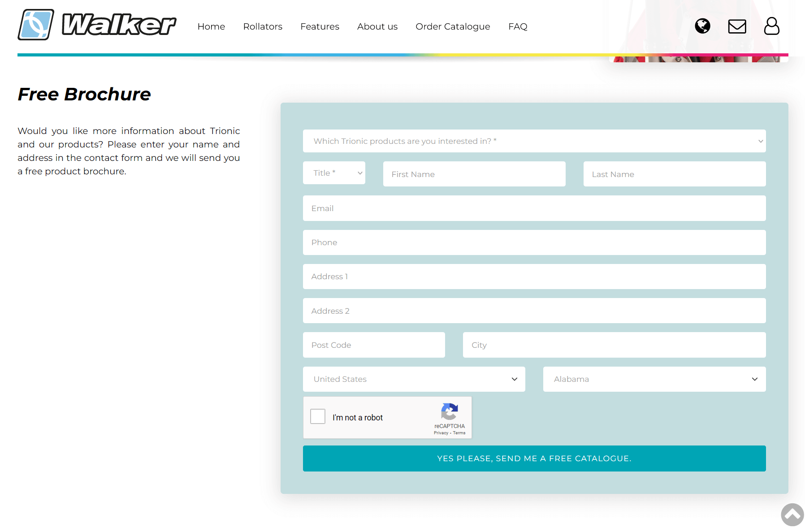Open the Title dropdown
805x532 pixels.
(x=334, y=173)
